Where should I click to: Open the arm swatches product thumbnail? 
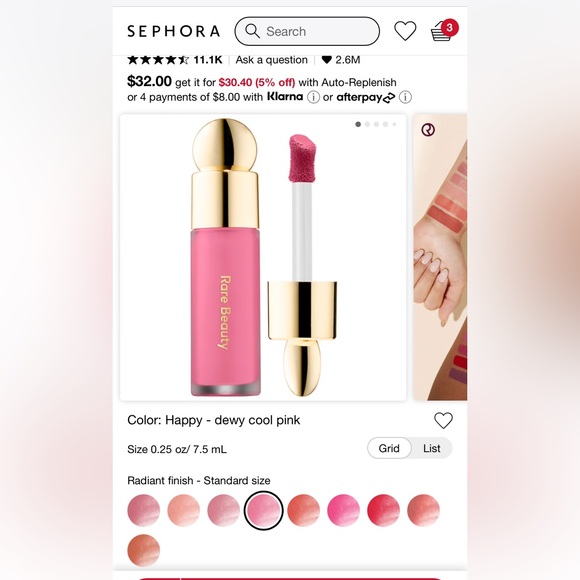click(440, 257)
